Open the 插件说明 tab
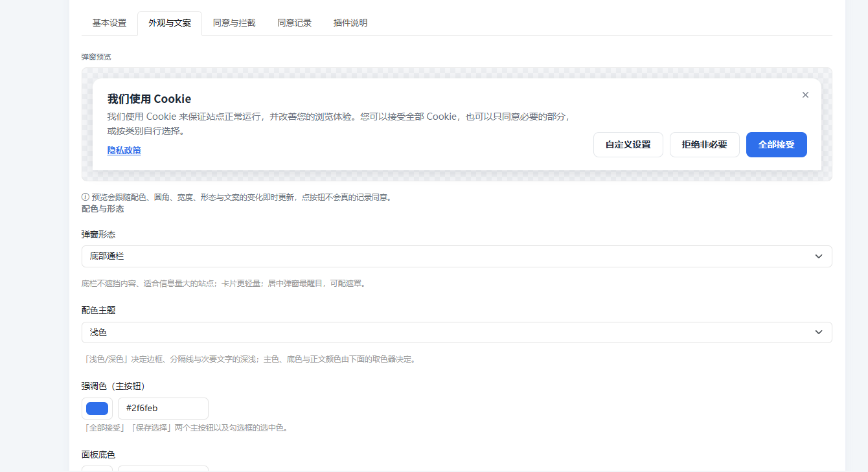Screen dimensions: 868x472 (350, 23)
